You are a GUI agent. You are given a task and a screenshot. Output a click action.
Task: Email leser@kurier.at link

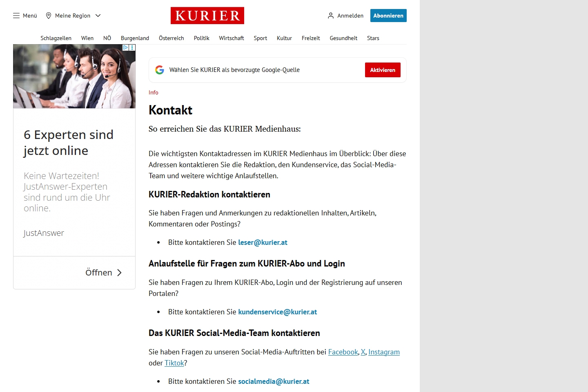pos(263,242)
